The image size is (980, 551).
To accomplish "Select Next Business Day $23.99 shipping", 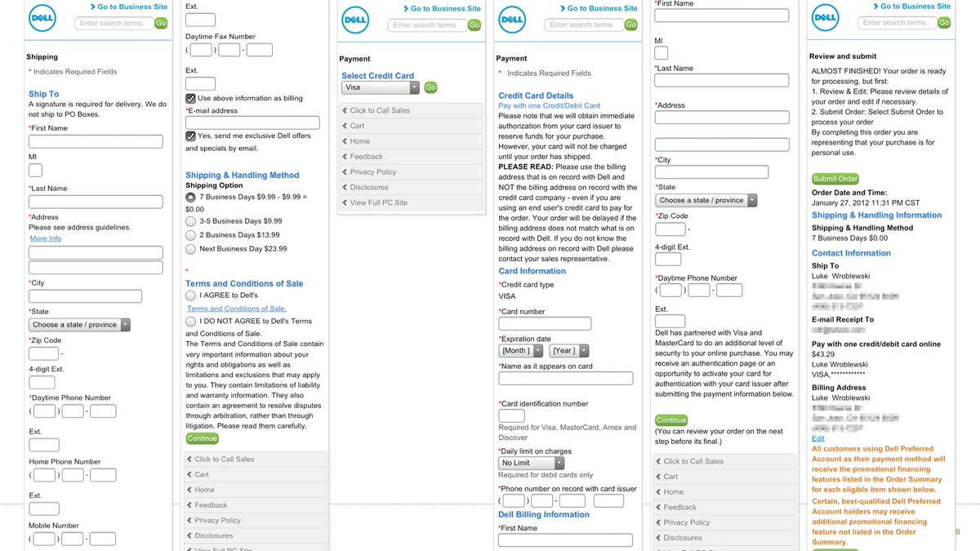I will [190, 249].
